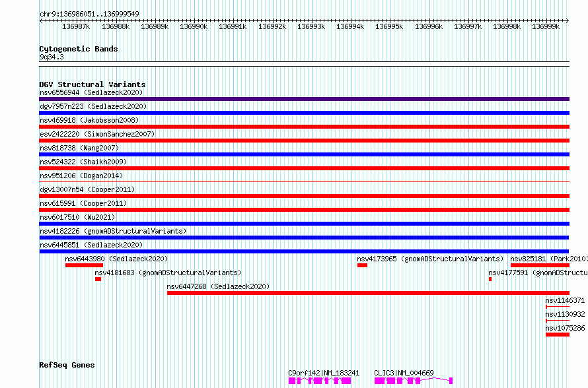The width and height of the screenshot is (588, 388).
Task: Select the esv2422220 (SimonSanchez2007) label
Action: coord(97,134)
